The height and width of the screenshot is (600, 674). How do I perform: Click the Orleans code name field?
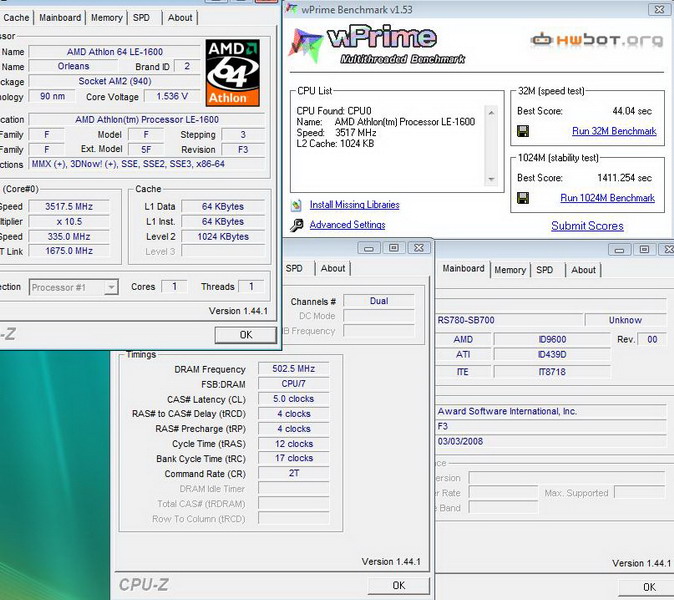pos(73,66)
